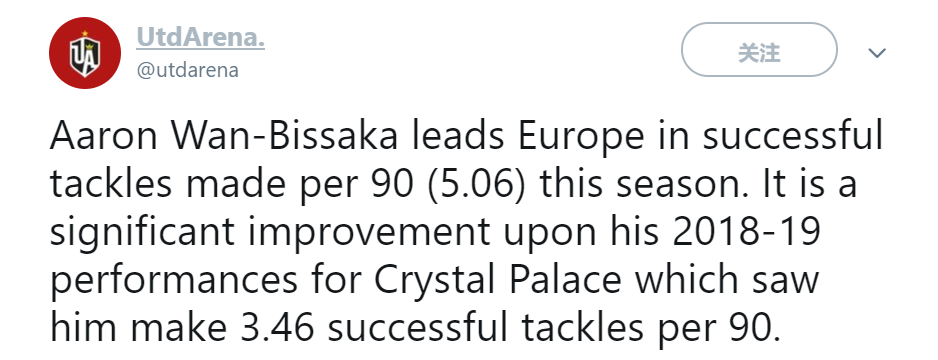Click the words him make in tweet
The image size is (938, 360).
(139, 327)
